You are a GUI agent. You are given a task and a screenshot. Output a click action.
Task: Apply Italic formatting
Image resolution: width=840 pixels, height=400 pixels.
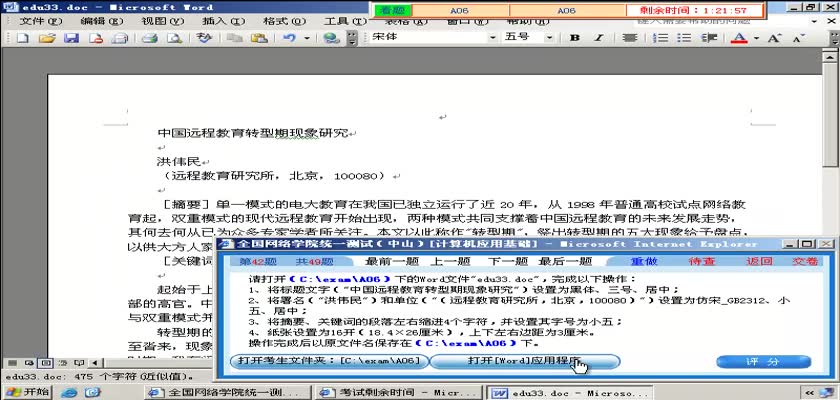click(599, 38)
